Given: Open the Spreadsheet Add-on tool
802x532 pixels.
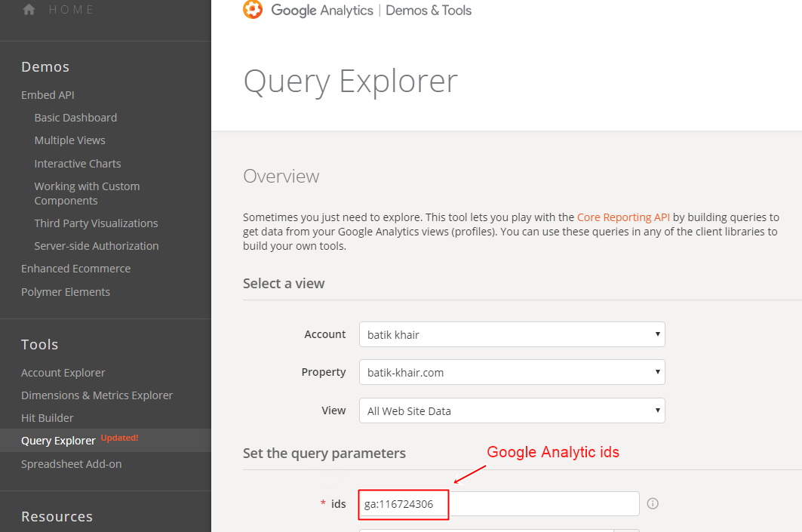Looking at the screenshot, I should [x=71, y=464].
